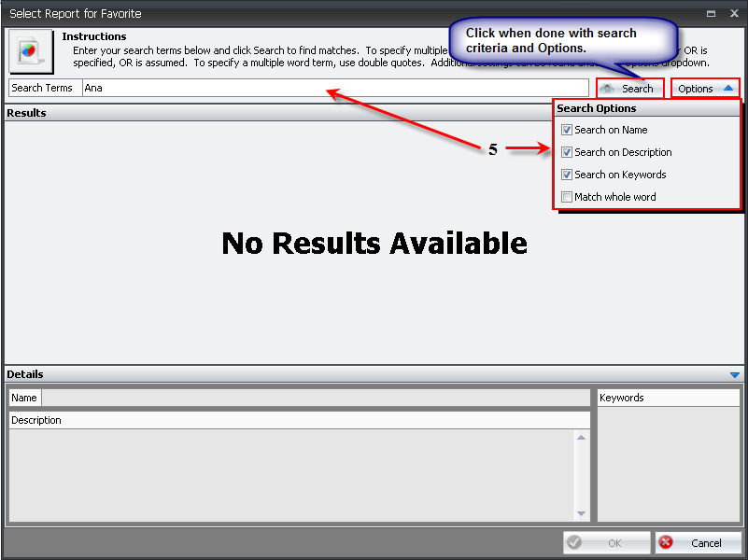
Task: Toggle the Search on Description checkbox
Action: (567, 152)
